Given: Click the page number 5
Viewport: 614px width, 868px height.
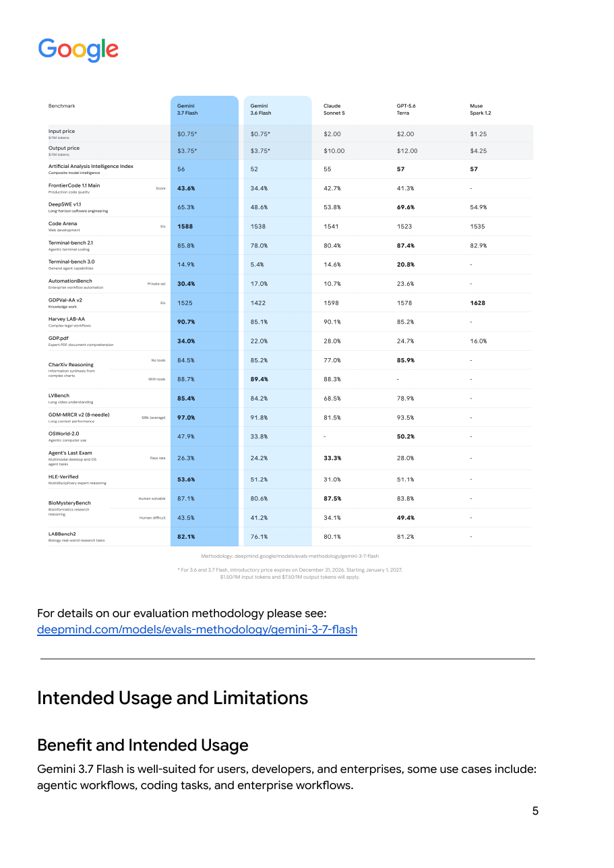Looking at the screenshot, I should pyautogui.click(x=535, y=811).
